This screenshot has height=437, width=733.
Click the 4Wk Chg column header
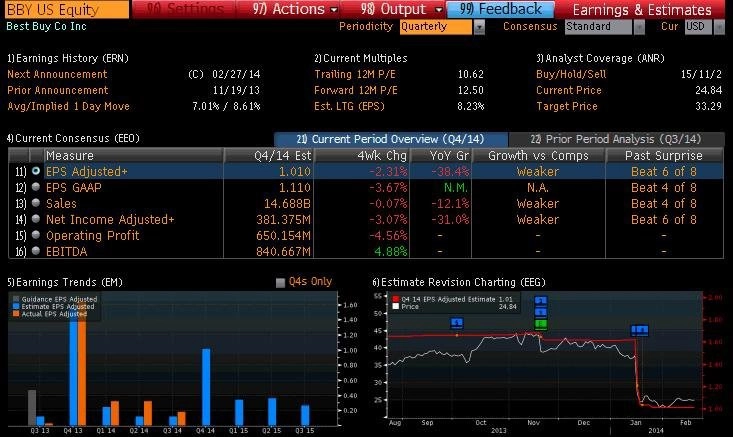click(x=362, y=156)
